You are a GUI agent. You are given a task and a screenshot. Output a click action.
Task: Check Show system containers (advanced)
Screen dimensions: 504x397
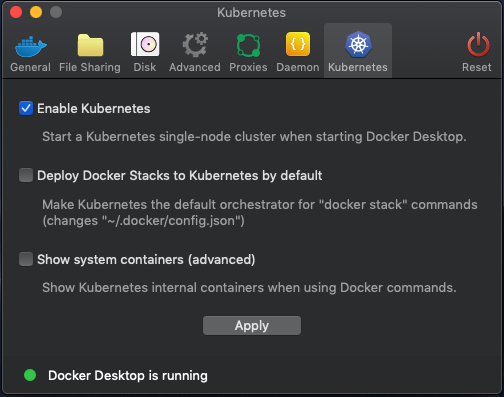point(26,259)
